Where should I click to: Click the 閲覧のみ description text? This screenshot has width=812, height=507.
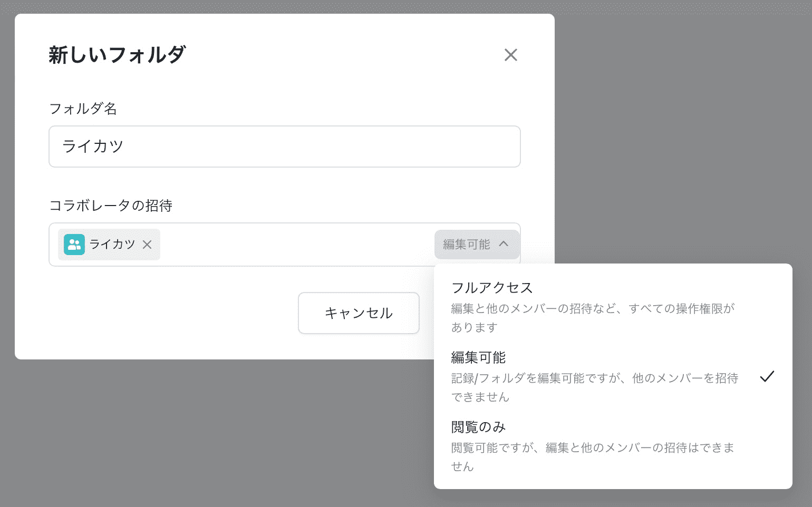coord(592,456)
